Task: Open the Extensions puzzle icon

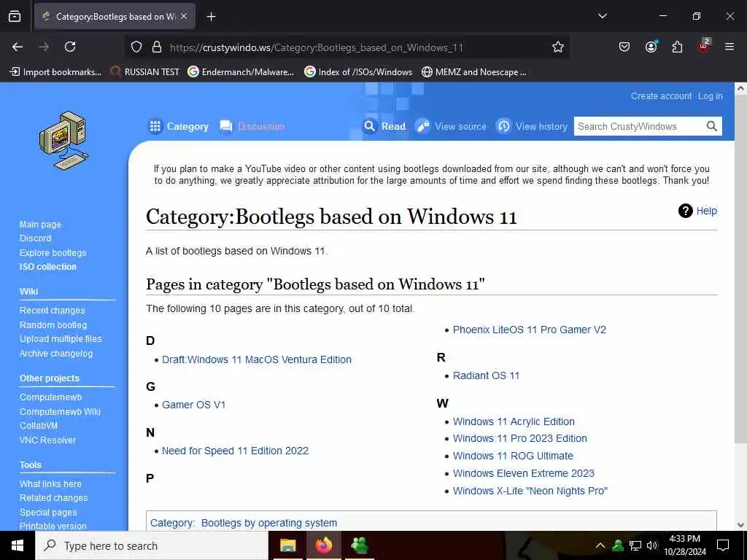Action: [x=677, y=47]
